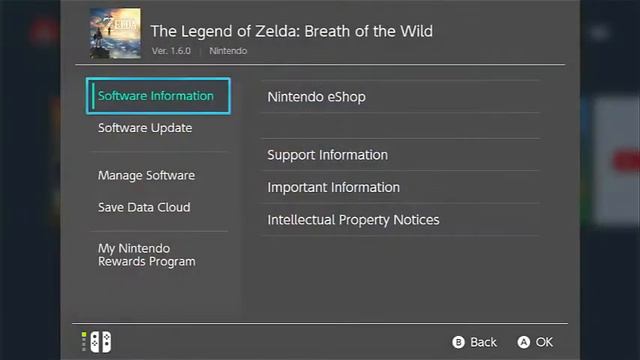Open the Software Update option
The height and width of the screenshot is (360, 640).
pos(145,128)
